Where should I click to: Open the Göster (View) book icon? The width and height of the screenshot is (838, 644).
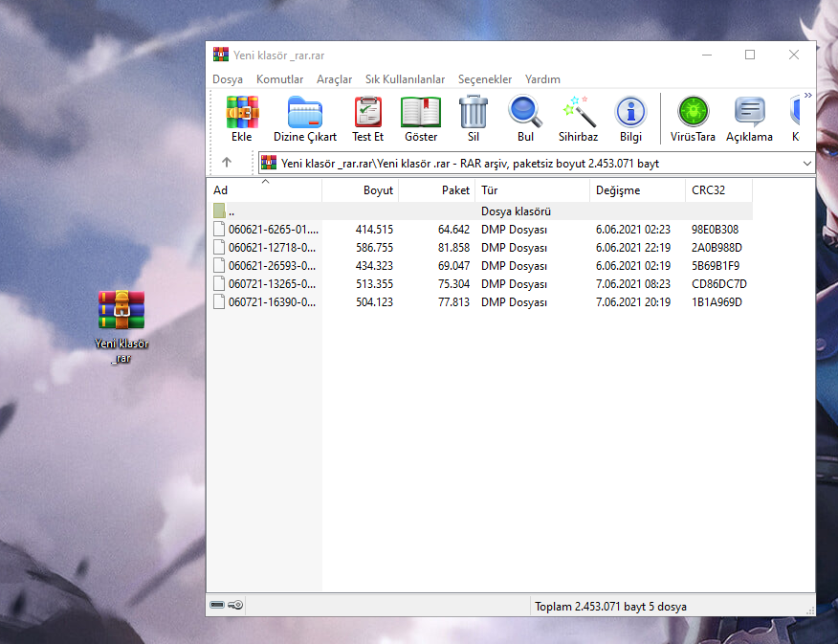pos(421,112)
